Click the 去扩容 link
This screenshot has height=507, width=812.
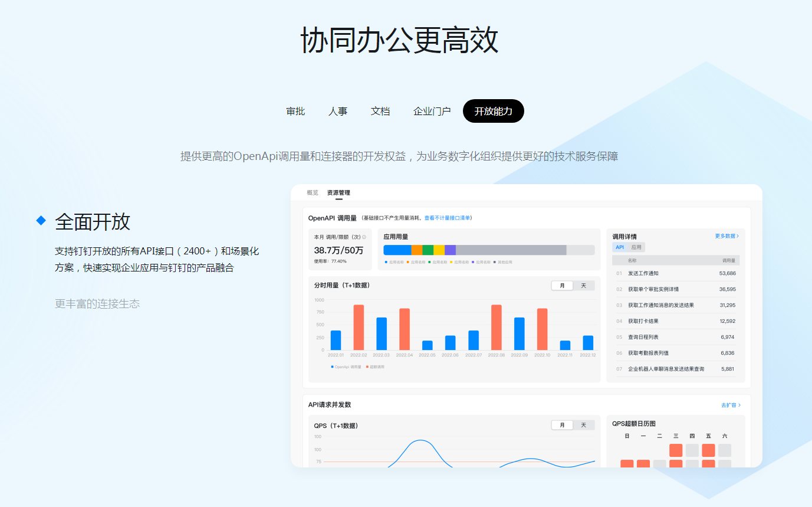point(728,405)
